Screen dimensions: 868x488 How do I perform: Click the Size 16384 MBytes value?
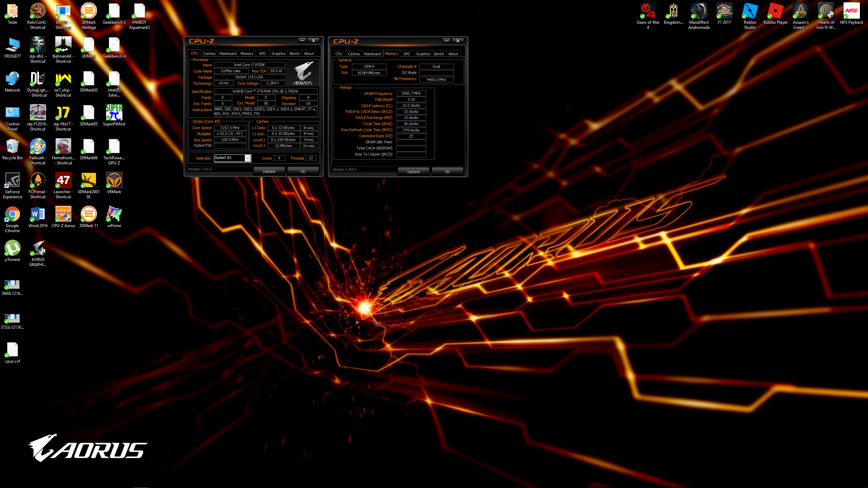(369, 73)
